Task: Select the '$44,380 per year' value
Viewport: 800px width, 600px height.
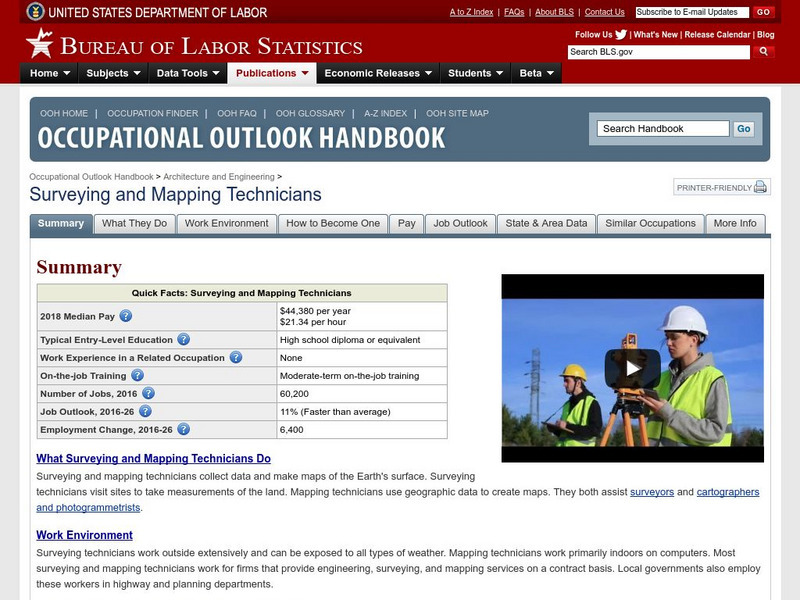Action: click(315, 311)
